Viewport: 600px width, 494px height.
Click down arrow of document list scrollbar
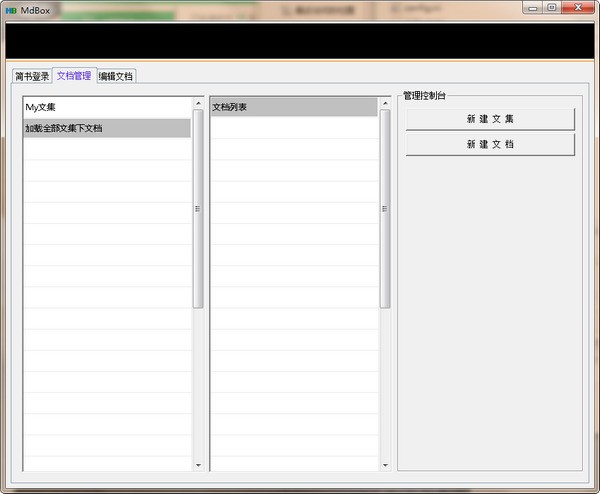385,465
